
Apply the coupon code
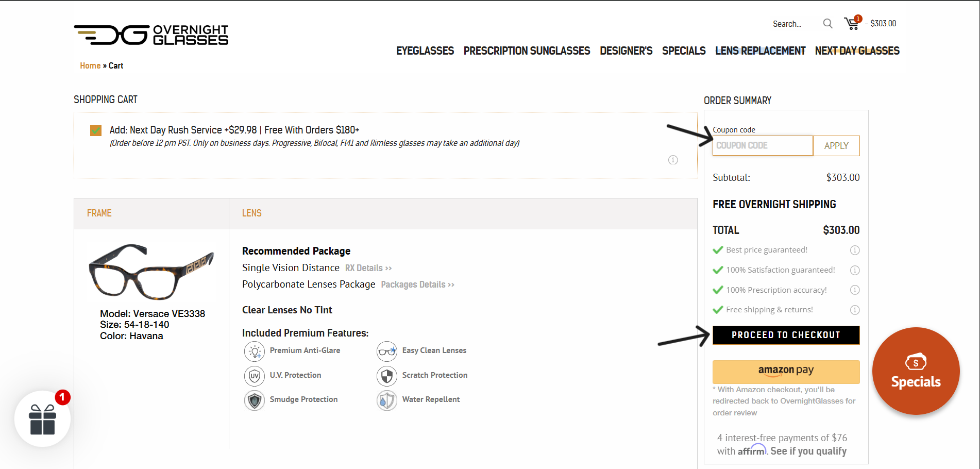[x=836, y=146]
